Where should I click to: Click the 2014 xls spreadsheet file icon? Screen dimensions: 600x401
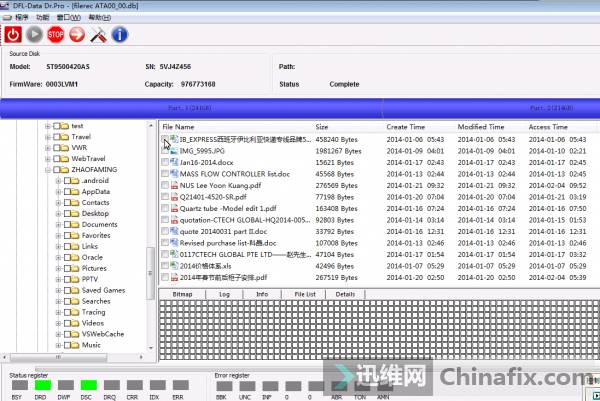pyautogui.click(x=174, y=266)
